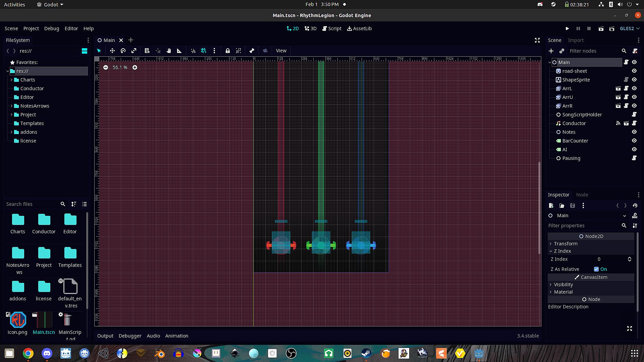Toggle grid snapping in the canvas toolbar
The width and height of the screenshot is (644, 362).
click(204, 51)
